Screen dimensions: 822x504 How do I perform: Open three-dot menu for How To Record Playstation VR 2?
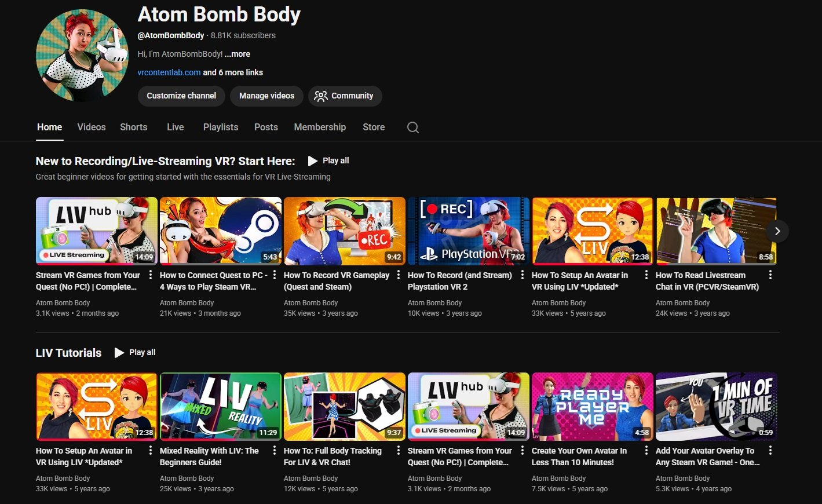[x=523, y=275]
